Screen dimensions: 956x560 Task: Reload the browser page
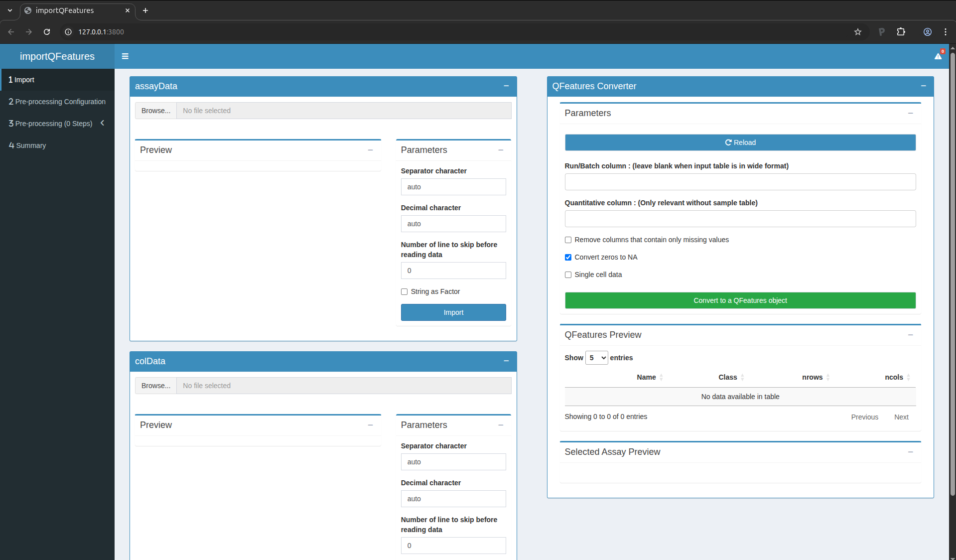tap(47, 32)
